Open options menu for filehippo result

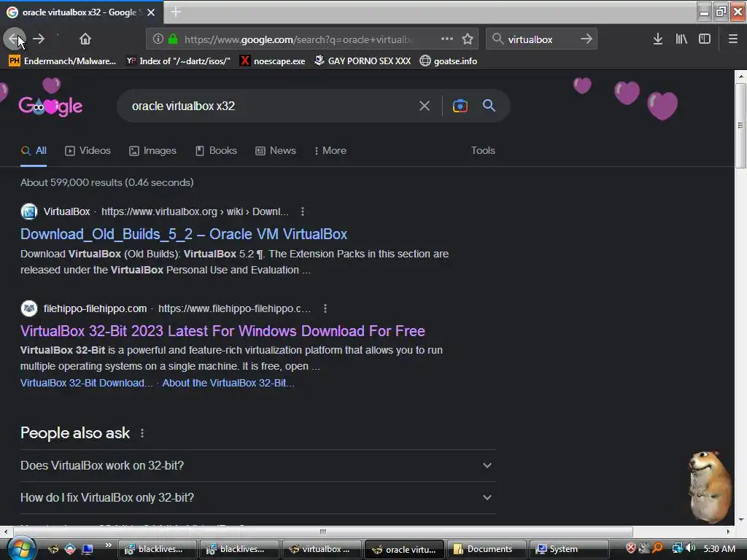coord(325,308)
